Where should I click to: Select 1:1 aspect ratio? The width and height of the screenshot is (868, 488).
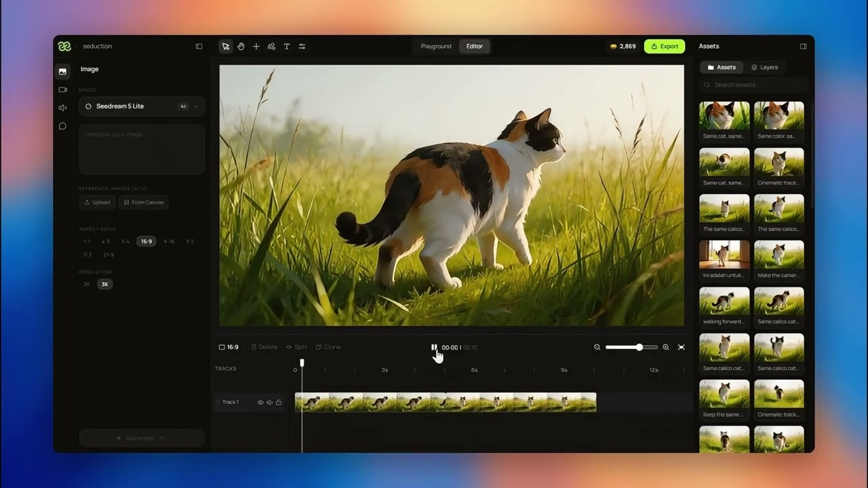pos(87,241)
